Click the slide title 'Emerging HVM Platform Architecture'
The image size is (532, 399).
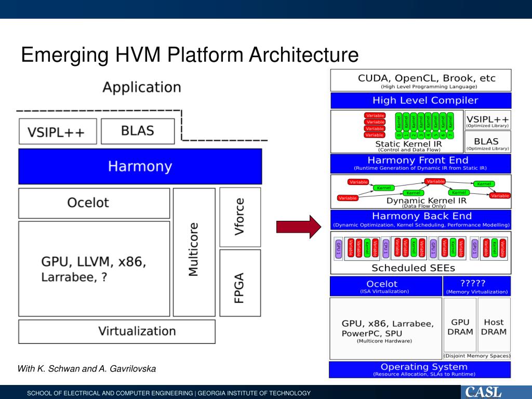(190, 55)
